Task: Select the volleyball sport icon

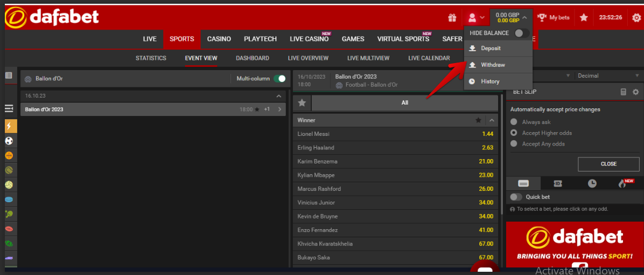Action: (x=9, y=185)
